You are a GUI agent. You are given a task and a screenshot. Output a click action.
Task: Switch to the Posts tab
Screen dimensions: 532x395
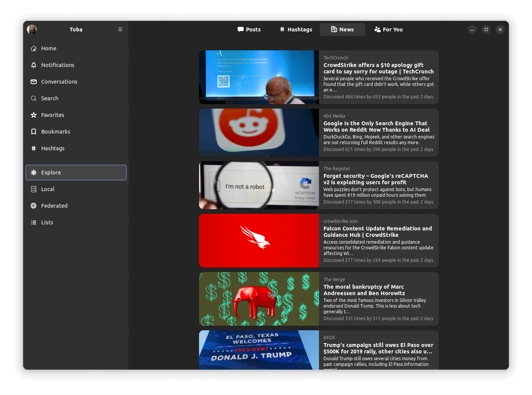(249, 30)
